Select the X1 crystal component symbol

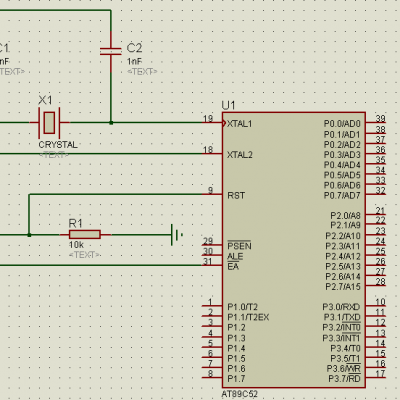[49, 123]
